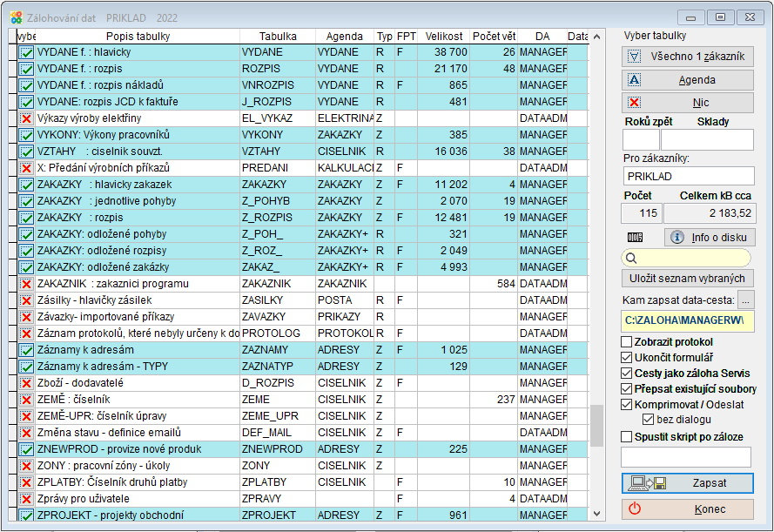This screenshot has height=532, width=774.
Task: Toggle red X mark for ZPLATBY: Číselník druhů platby
Action: (26, 482)
